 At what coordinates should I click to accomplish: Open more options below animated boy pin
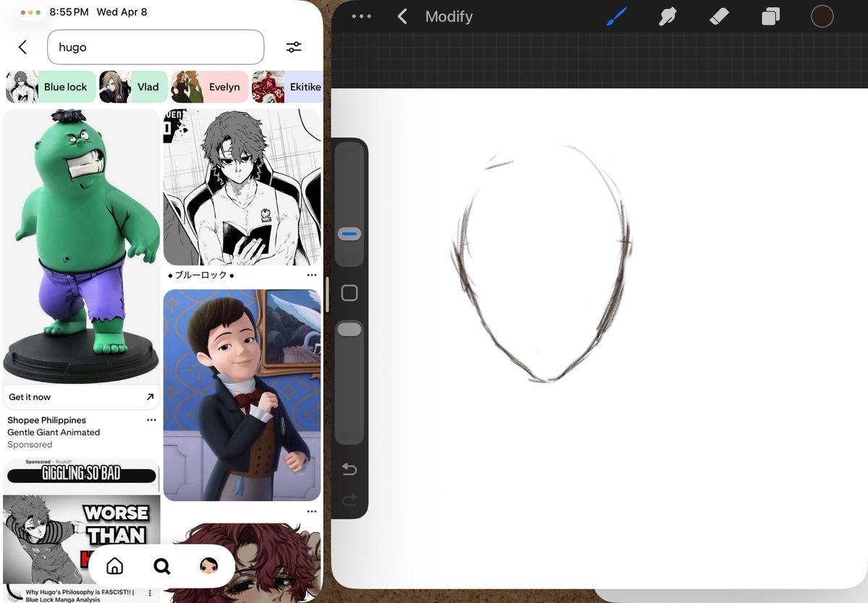(x=312, y=511)
